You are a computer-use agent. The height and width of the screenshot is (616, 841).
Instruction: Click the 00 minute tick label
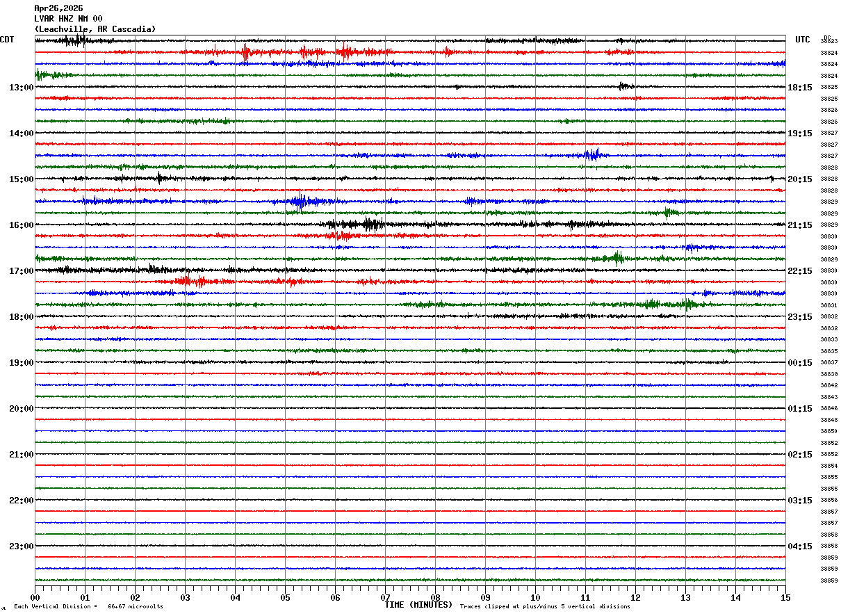coord(35,597)
